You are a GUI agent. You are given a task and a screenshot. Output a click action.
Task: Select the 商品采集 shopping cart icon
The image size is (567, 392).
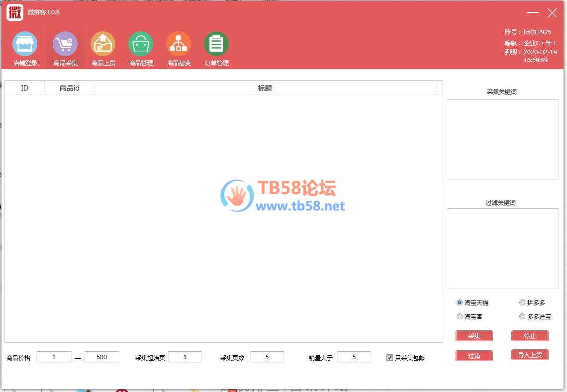[x=65, y=44]
